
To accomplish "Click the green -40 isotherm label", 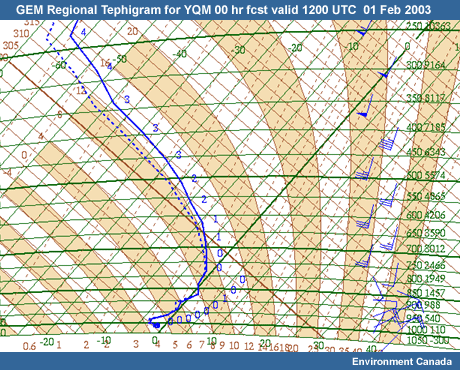I will (x=180, y=54).
